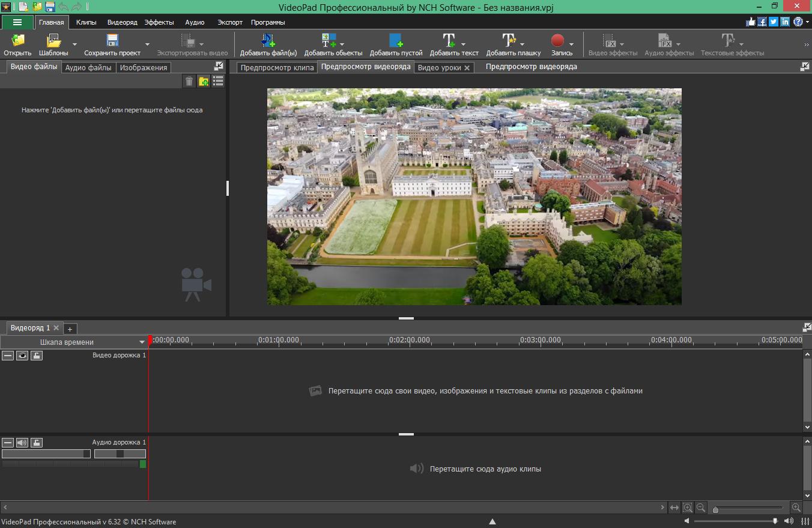Toggle the lock on Аудио дорожка 1
Screen dimensions: 812x528
pyautogui.click(x=37, y=443)
